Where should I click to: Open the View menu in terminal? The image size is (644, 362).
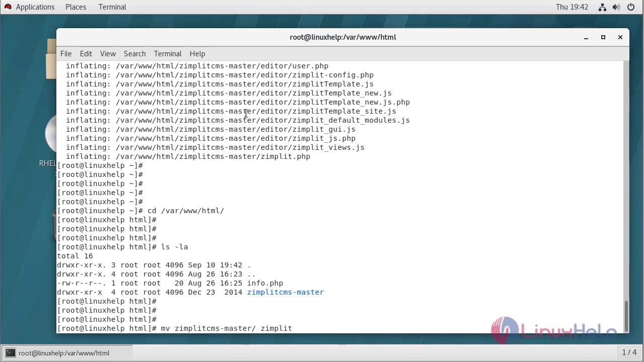108,54
